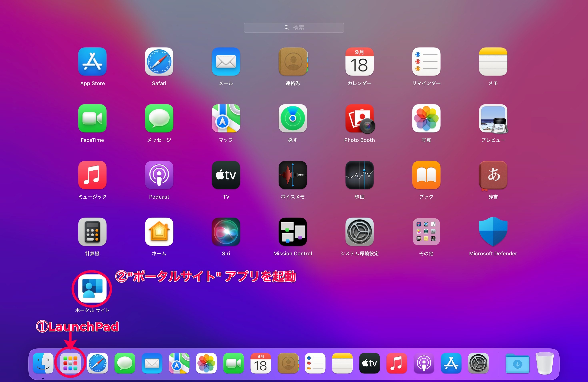
Task: Launch the 株価 stocks app
Action: coord(359,175)
